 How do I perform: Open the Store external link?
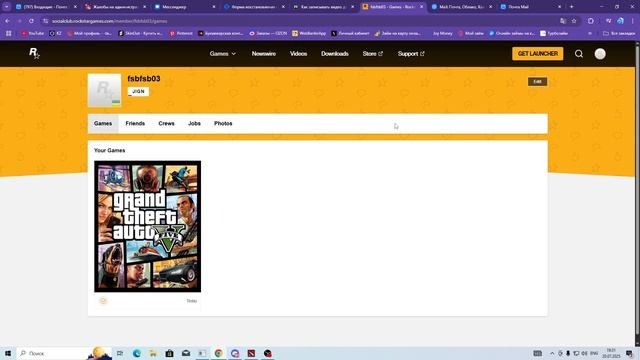tap(373, 54)
